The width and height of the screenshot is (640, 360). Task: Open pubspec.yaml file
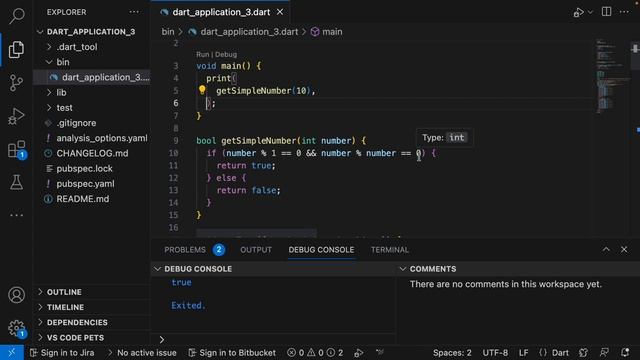(85, 184)
